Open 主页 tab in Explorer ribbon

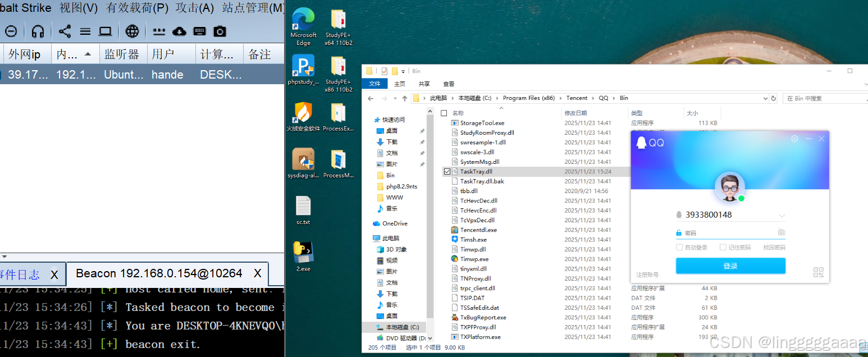coord(400,84)
